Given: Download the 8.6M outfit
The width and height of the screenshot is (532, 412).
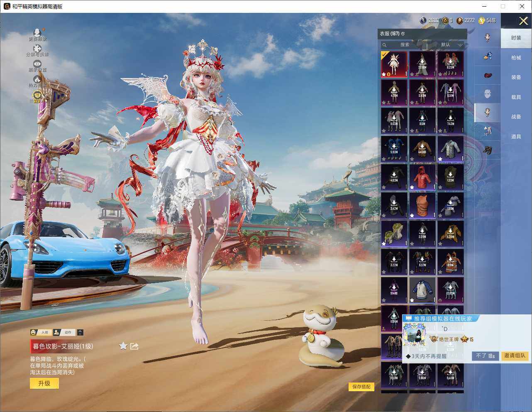Looking at the screenshot, I should coord(422,120).
